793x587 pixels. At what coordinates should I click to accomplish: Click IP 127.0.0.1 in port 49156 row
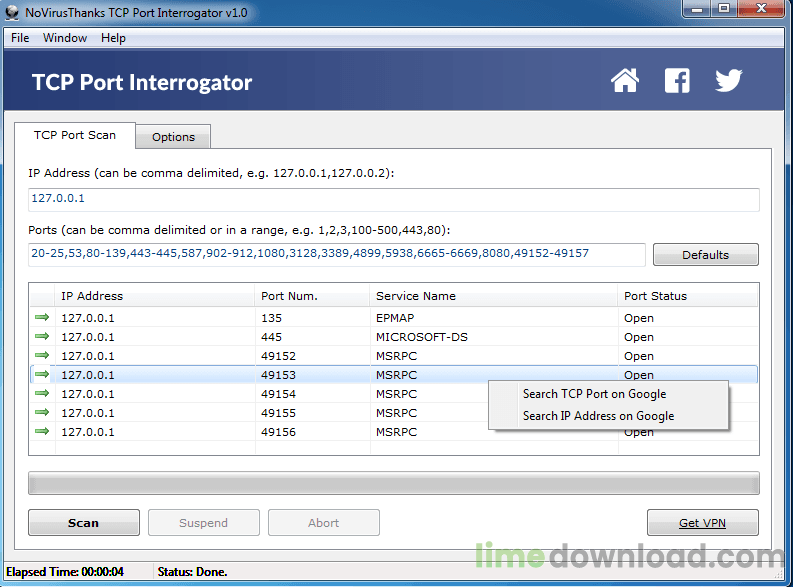(88, 432)
